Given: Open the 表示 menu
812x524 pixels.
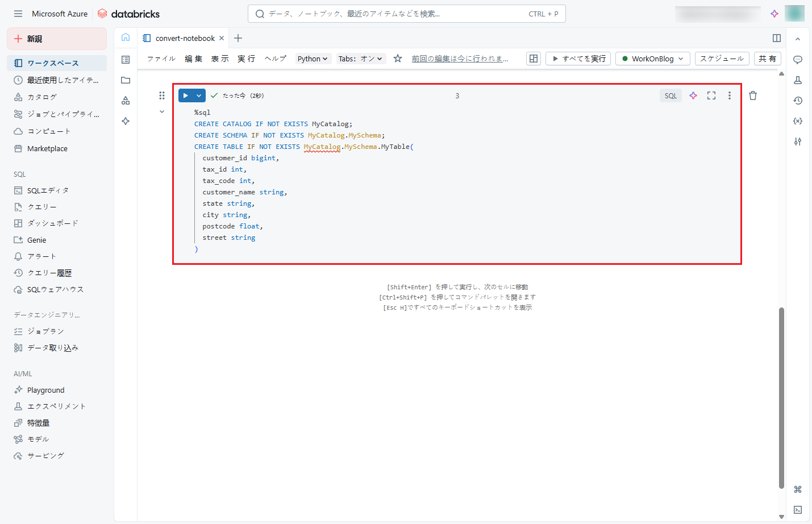Looking at the screenshot, I should pos(220,59).
